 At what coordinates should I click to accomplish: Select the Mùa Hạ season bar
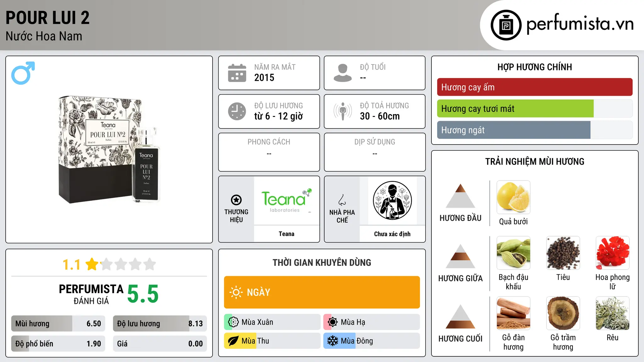(372, 322)
